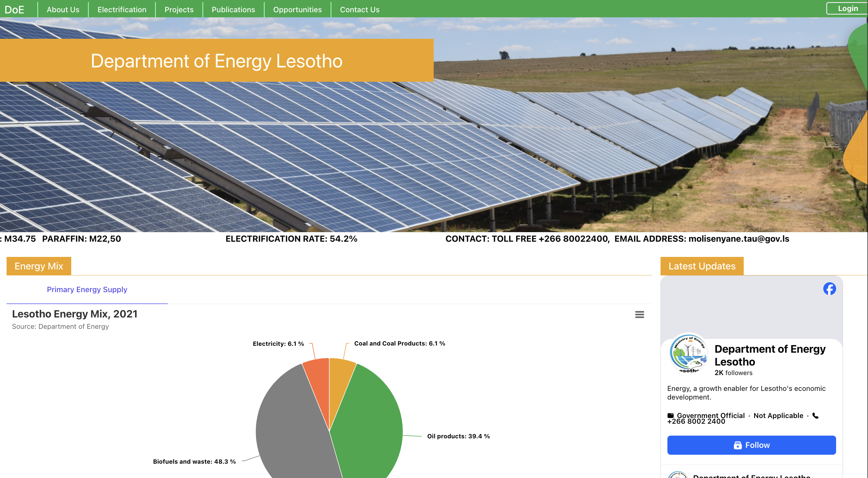Click the 'Biofuels and waste: 48.3 %' label
Image resolution: width=868 pixels, height=478 pixels.
194,462
